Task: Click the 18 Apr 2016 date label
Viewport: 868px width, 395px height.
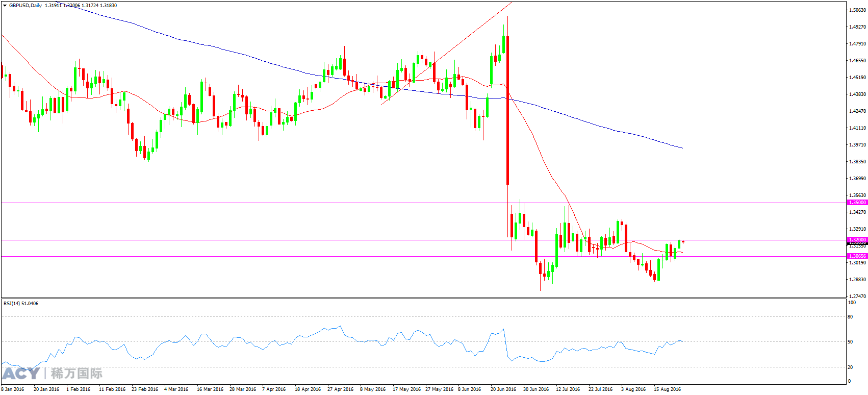Action: coord(308,389)
